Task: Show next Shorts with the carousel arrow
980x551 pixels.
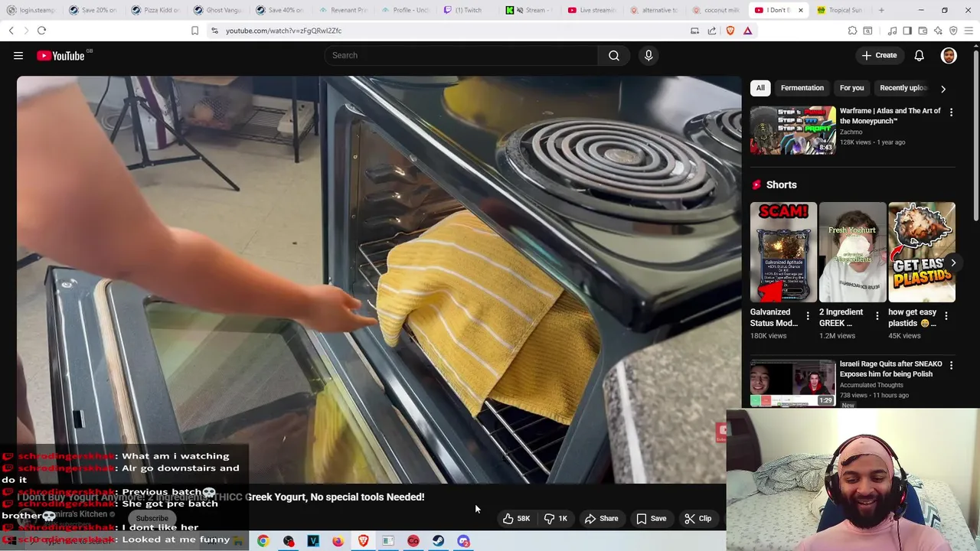Action: coord(953,262)
